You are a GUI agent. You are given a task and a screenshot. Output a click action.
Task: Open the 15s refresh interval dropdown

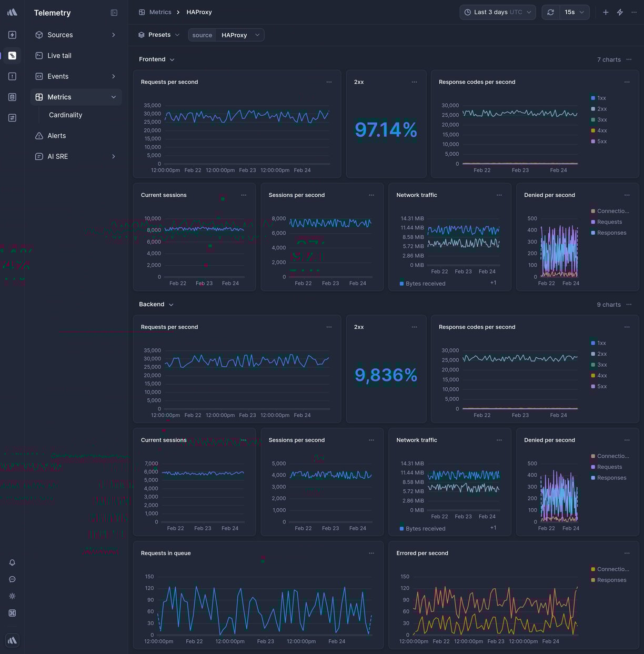tap(574, 12)
